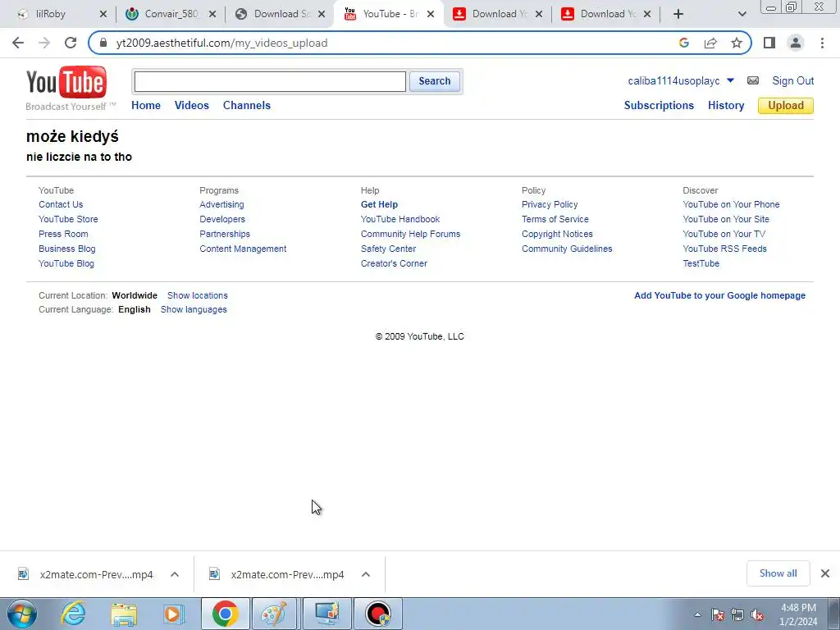840x630 pixels.
Task: Open the History link
Action: (726, 105)
